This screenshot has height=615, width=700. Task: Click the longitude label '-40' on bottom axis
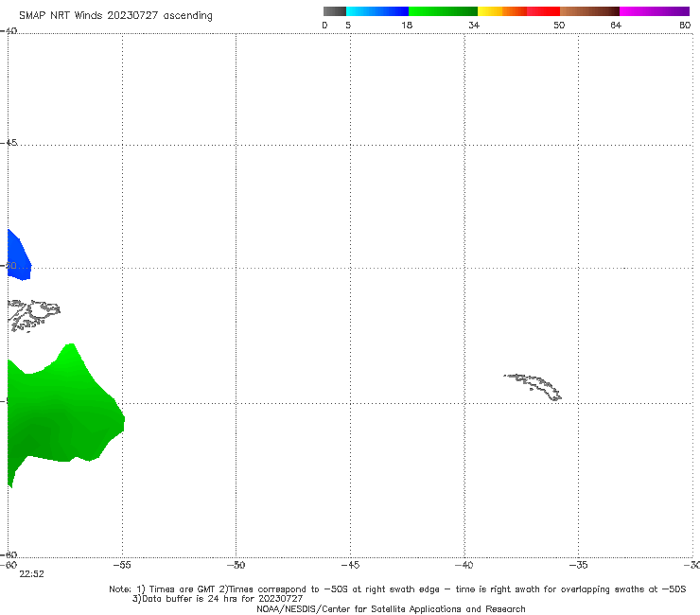click(x=464, y=565)
